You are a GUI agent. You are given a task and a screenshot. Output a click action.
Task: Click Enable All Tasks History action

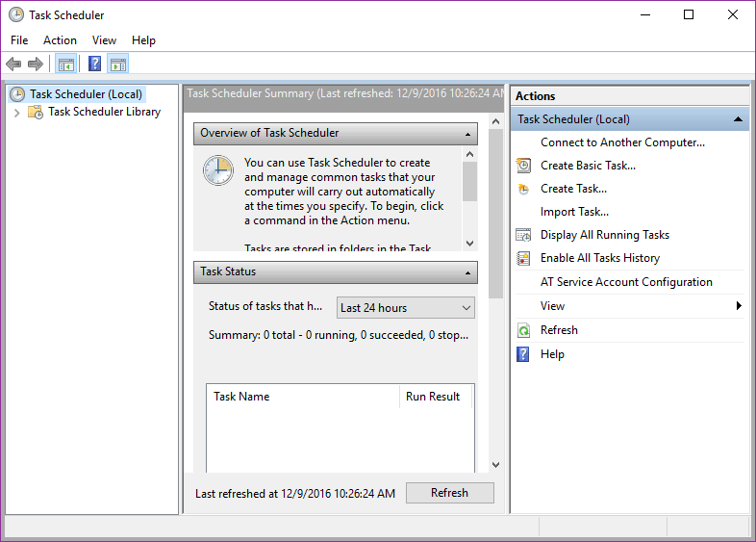tap(600, 258)
